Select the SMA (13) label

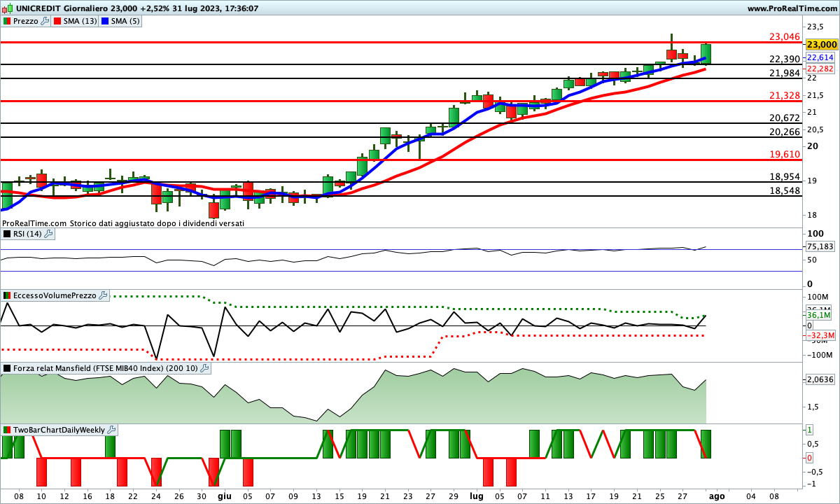point(80,21)
